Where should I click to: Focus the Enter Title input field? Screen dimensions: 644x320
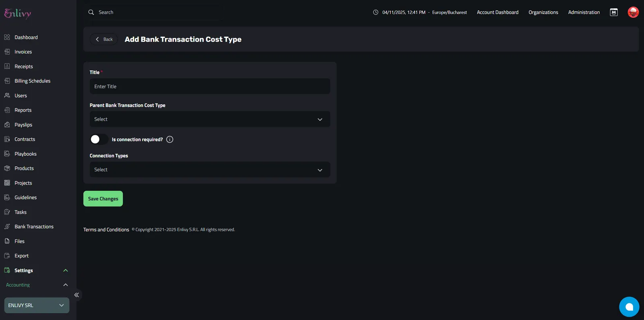point(210,86)
